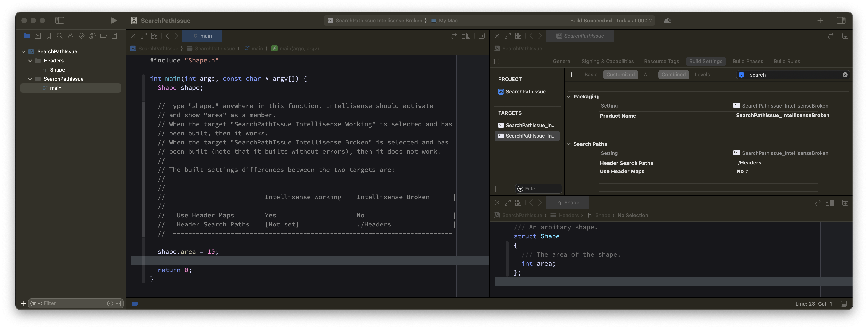Click the plus icon in toolbar

tap(820, 21)
